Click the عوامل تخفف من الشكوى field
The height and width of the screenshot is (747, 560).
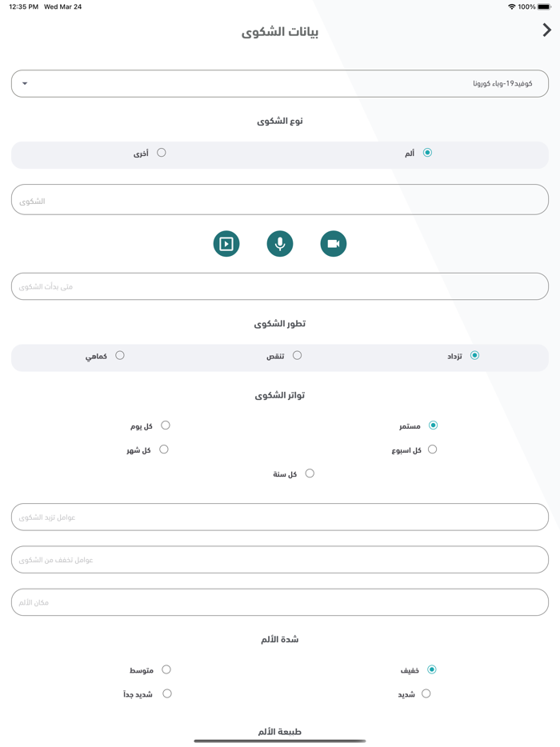click(x=279, y=559)
